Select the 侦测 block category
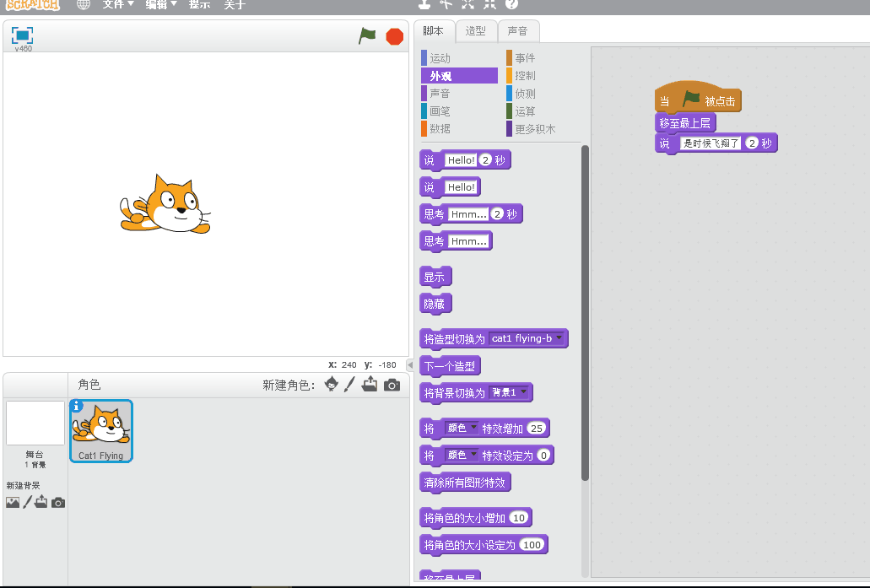This screenshot has width=870, height=588. [543, 94]
